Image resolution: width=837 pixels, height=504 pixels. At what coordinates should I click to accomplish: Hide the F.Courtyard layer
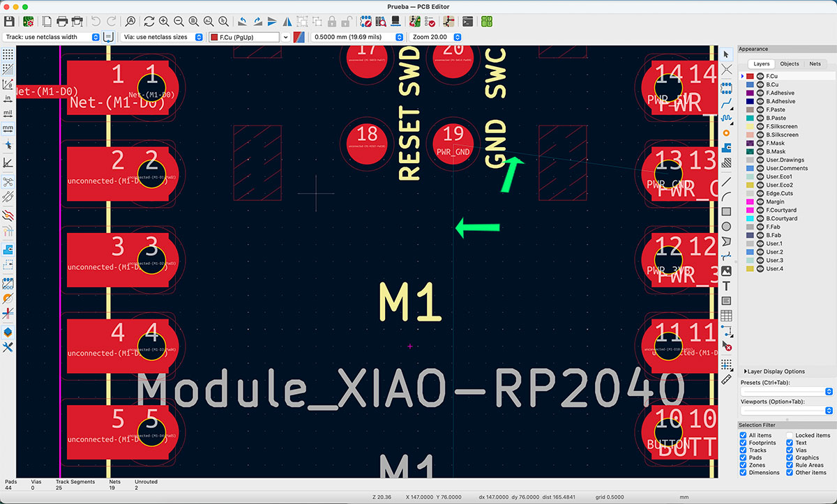760,210
